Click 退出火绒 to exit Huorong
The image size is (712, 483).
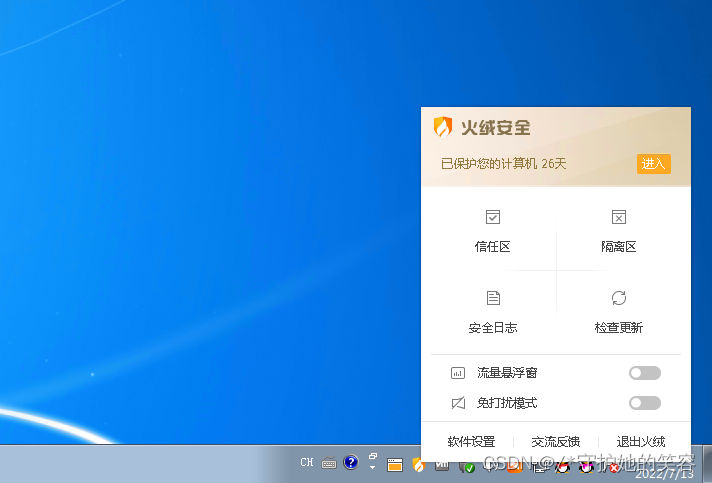641,441
